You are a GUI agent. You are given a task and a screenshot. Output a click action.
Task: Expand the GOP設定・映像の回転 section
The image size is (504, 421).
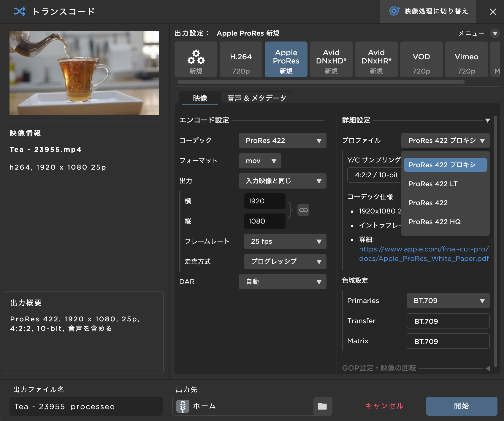pos(488,368)
